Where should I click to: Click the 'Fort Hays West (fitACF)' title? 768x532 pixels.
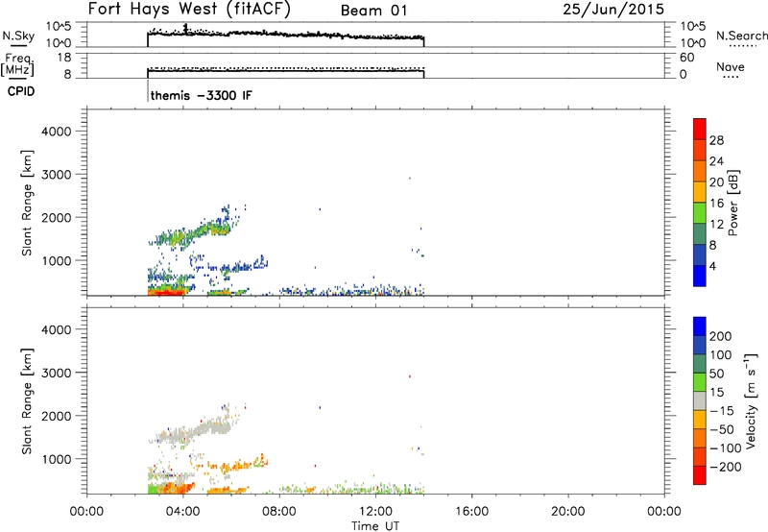(x=189, y=9)
